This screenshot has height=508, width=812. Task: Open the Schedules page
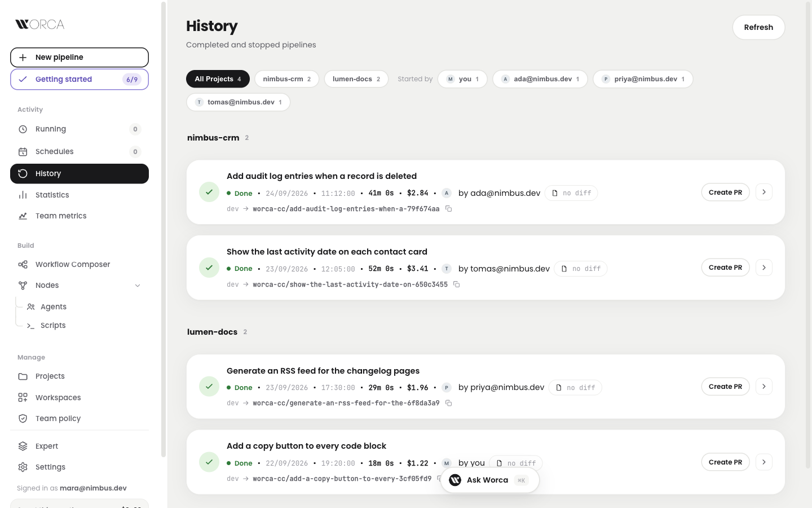tap(80, 151)
